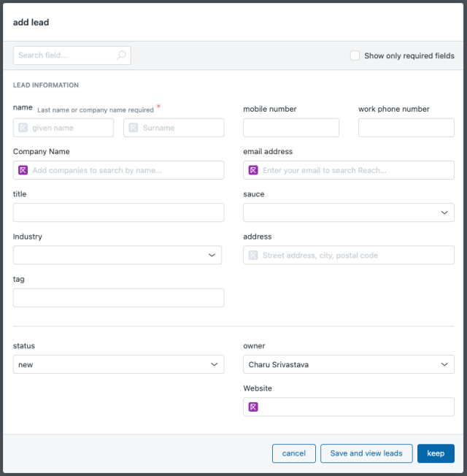Click the gray icon in address field
This screenshot has height=476, width=467.
pyautogui.click(x=253, y=255)
